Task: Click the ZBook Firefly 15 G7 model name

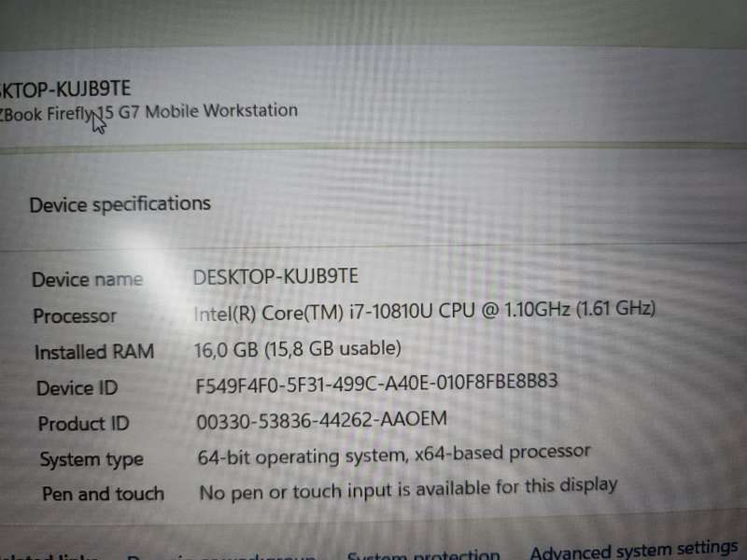Action: [148, 113]
